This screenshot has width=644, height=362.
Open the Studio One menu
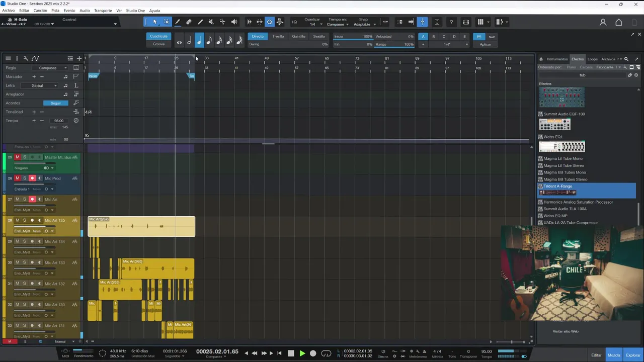[x=135, y=11]
